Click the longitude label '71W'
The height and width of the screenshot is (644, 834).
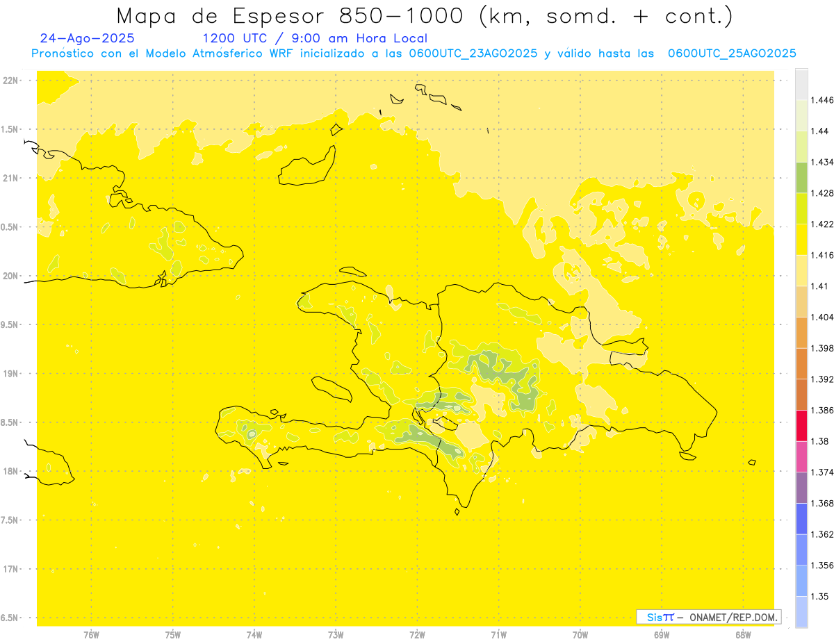click(x=498, y=635)
